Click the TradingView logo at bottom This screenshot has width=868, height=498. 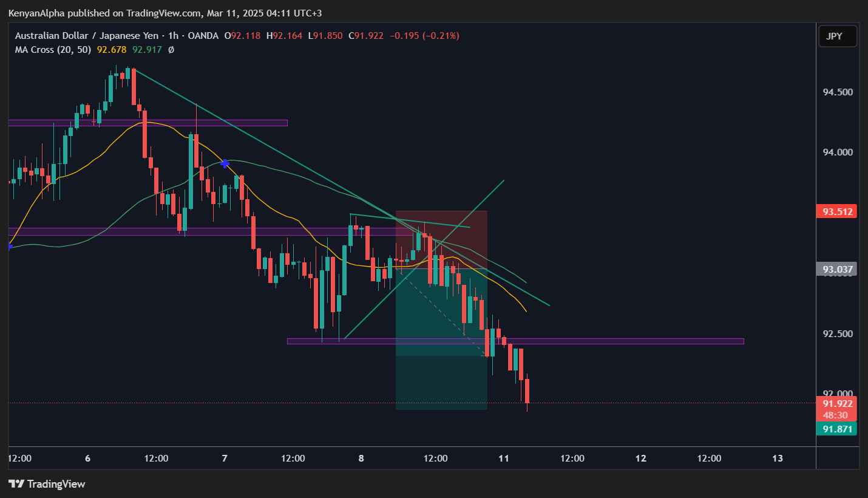47,484
